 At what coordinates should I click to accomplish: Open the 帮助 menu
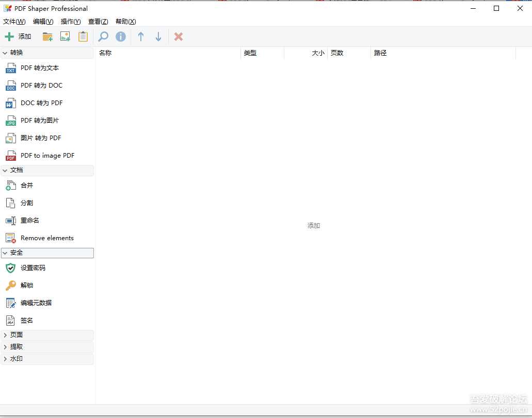(x=125, y=22)
